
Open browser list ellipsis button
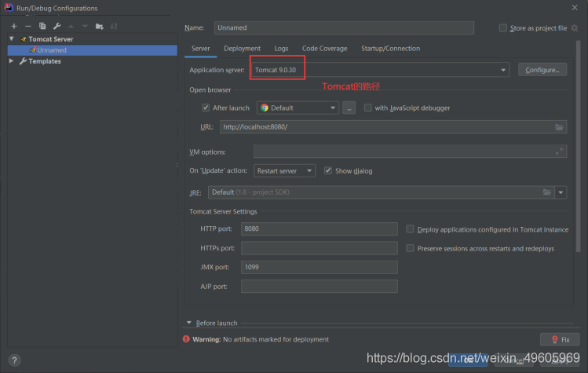point(349,108)
